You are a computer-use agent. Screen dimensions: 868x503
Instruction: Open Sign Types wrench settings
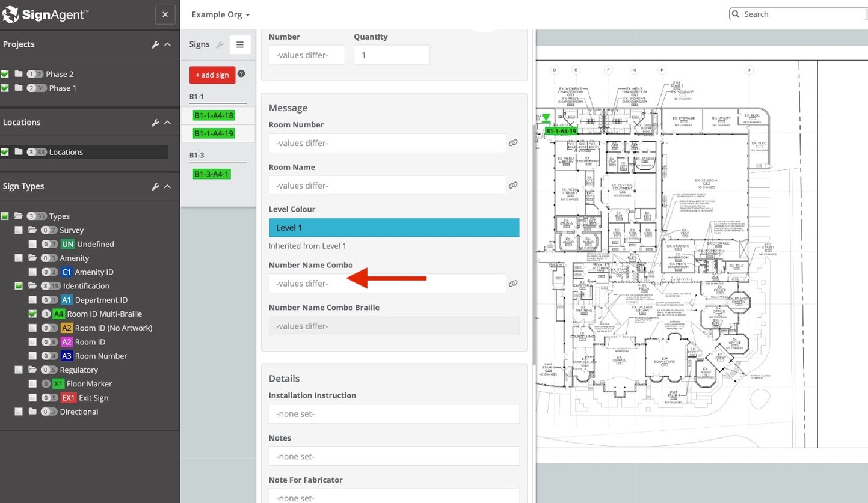coord(155,187)
